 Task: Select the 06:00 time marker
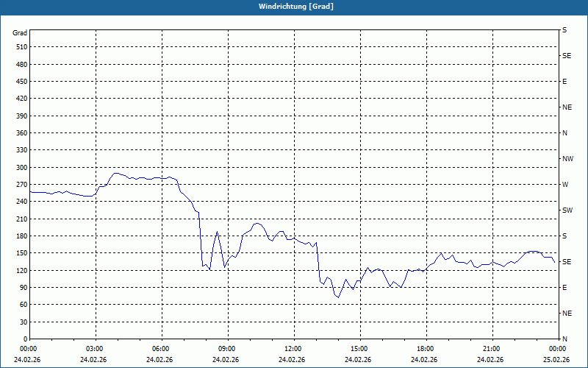point(160,349)
